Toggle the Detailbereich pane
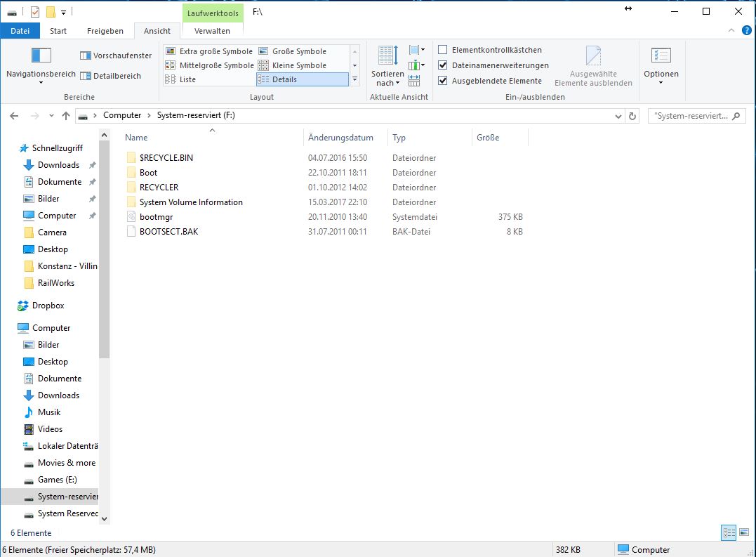This screenshot has width=756, height=557. click(x=110, y=76)
